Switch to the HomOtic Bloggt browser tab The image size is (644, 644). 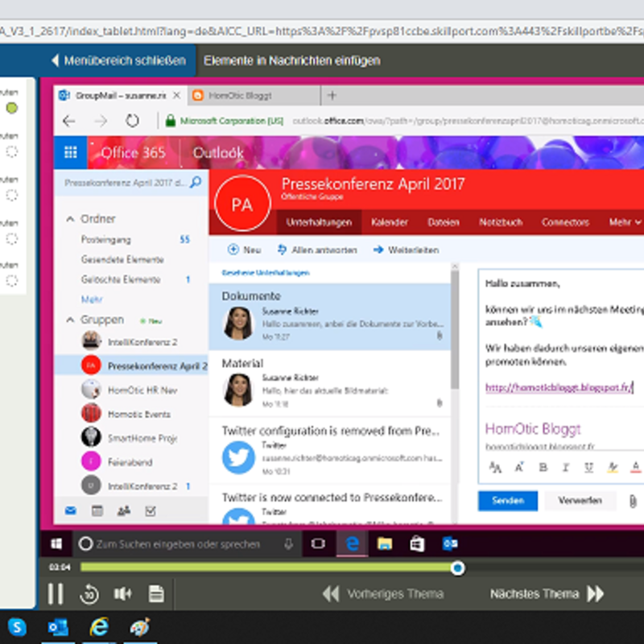click(x=254, y=95)
